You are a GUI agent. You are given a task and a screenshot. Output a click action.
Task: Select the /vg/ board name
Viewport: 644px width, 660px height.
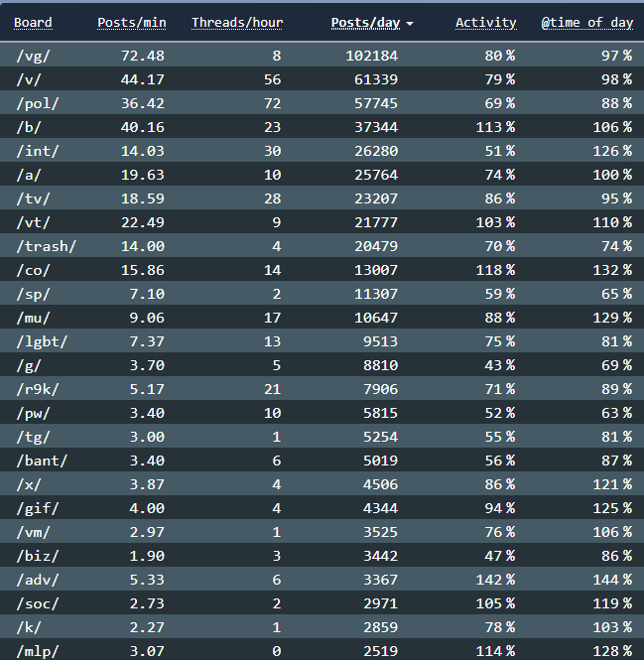(x=33, y=56)
